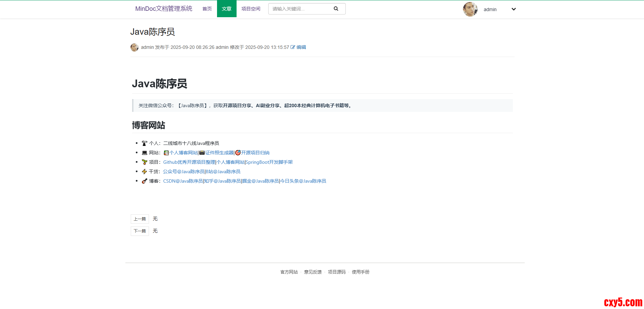Click the pencil edit icon next to 编辑
This screenshot has height=309, width=644.
tap(293, 47)
